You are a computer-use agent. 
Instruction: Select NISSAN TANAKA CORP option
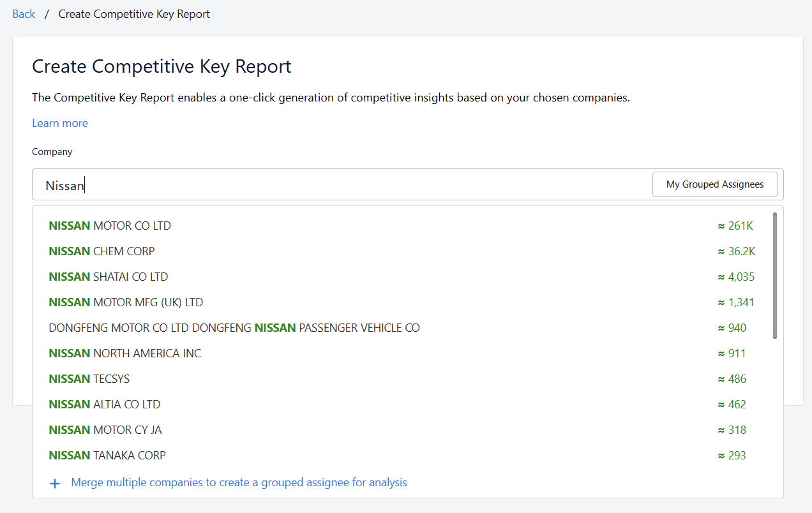click(107, 456)
